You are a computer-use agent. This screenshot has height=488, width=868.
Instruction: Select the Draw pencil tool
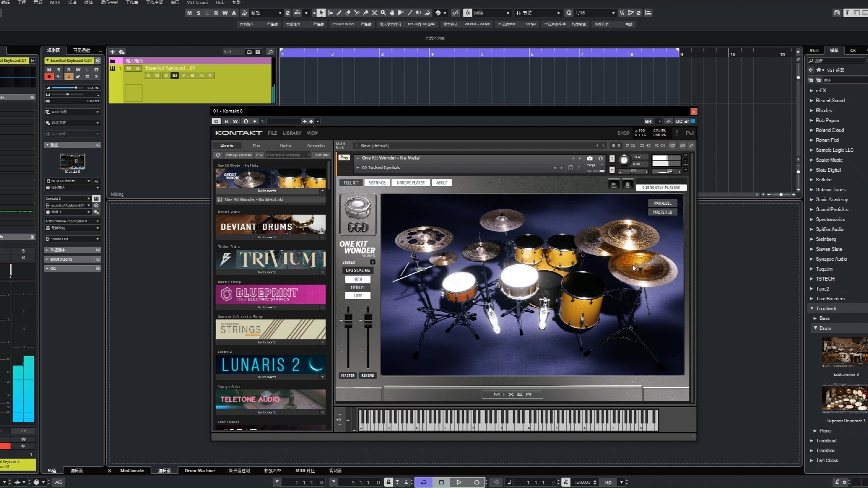click(339, 13)
